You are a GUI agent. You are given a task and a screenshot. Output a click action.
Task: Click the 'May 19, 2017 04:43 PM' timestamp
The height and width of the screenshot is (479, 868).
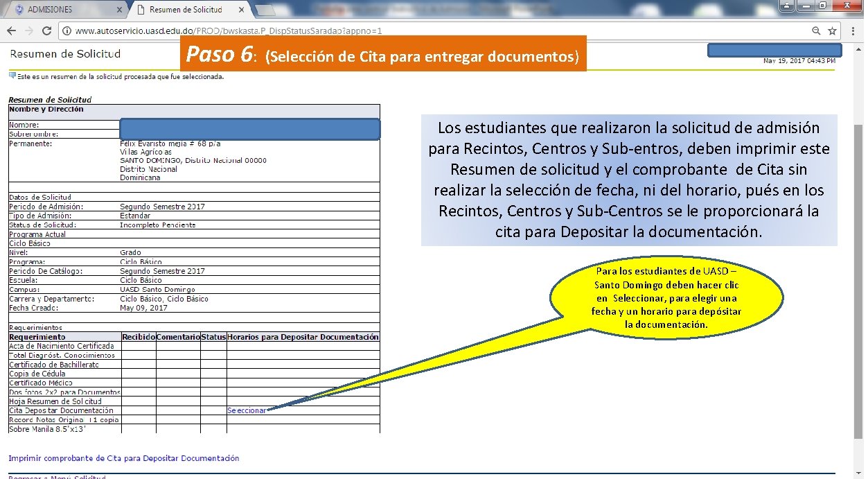point(799,61)
